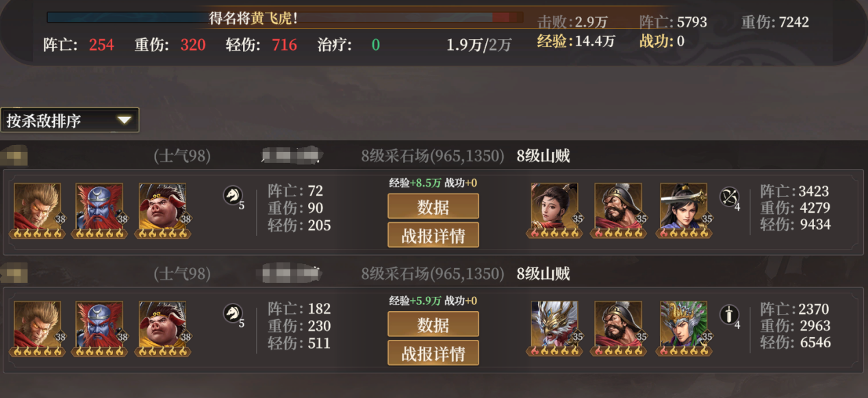Viewport: 868px width, 398px height.
Task: Select monkey king hero portrait in first row
Action: pos(38,208)
